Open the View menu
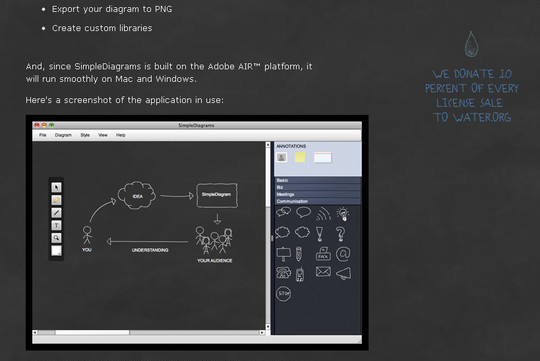540x361 pixels. [103, 135]
